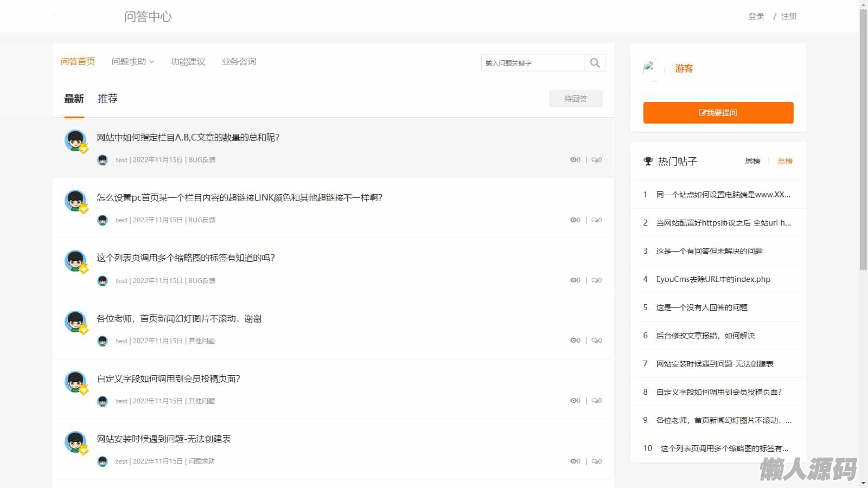868x488 pixels.
Task: Click the trophy icon beside 热门帖子
Action: pyautogui.click(x=648, y=161)
